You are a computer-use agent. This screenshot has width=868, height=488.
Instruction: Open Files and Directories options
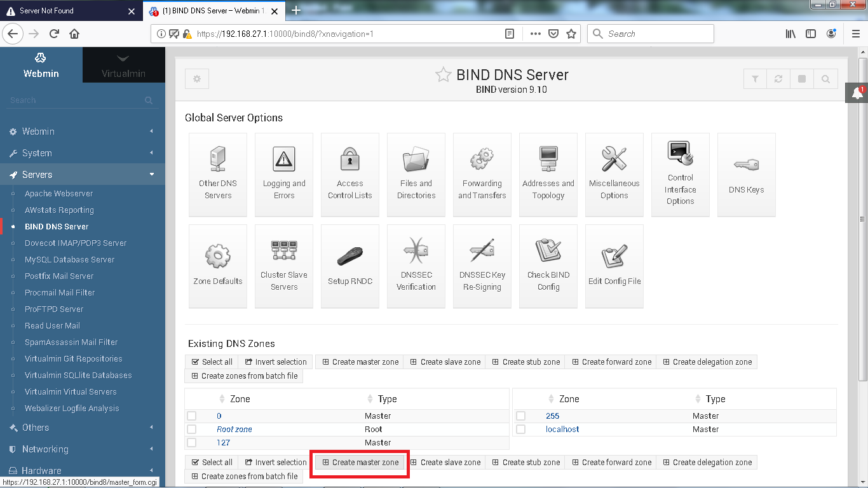tap(416, 175)
